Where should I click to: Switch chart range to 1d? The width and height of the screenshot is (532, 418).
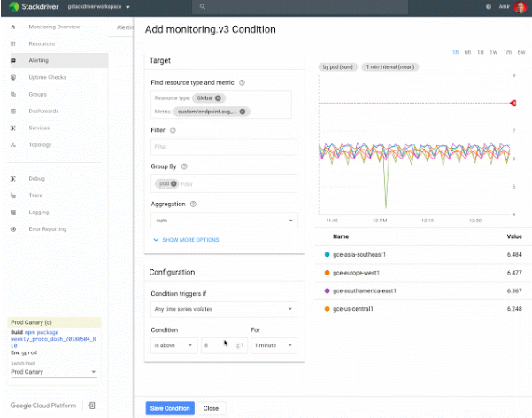point(480,52)
